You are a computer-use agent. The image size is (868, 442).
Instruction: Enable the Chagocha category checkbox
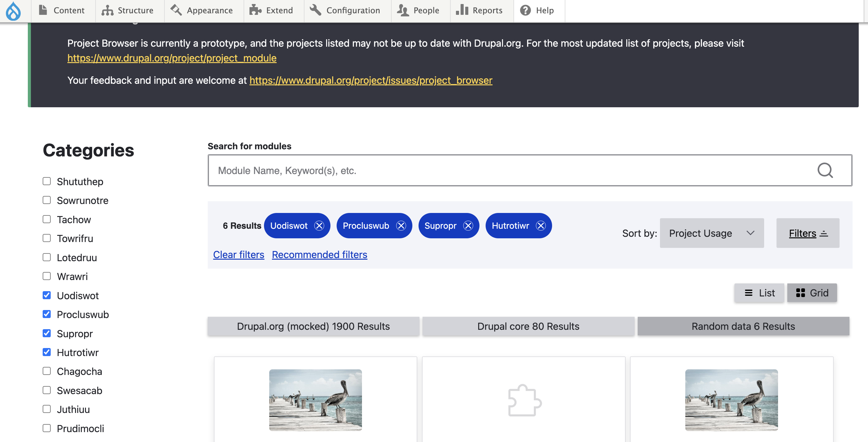click(x=47, y=370)
